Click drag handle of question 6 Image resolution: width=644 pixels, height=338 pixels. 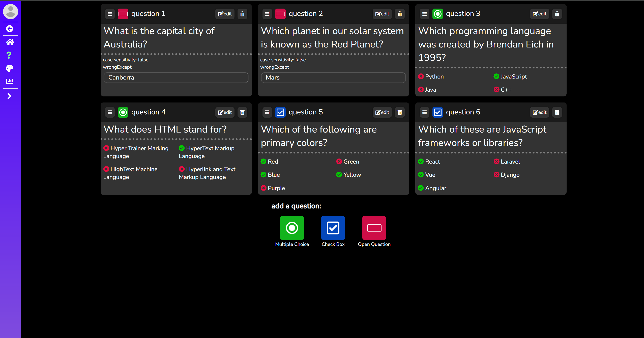424,112
